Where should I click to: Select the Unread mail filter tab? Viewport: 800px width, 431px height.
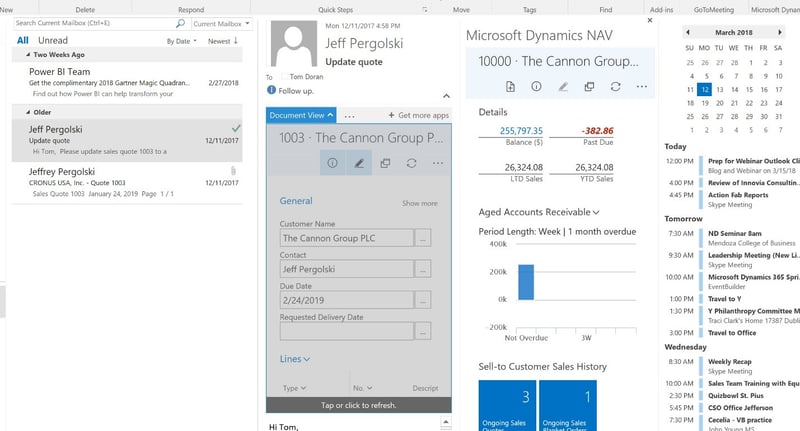(53, 40)
